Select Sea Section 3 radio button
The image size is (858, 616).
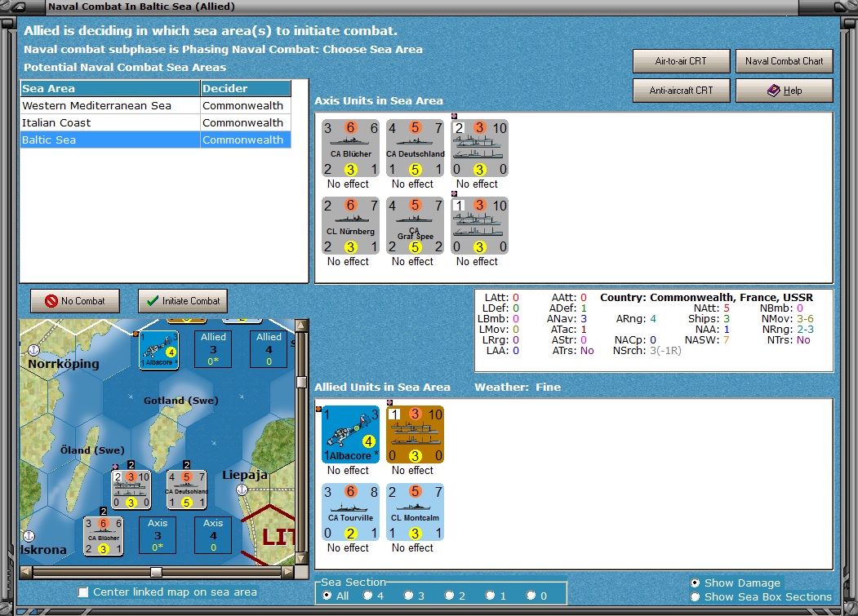tap(408, 596)
